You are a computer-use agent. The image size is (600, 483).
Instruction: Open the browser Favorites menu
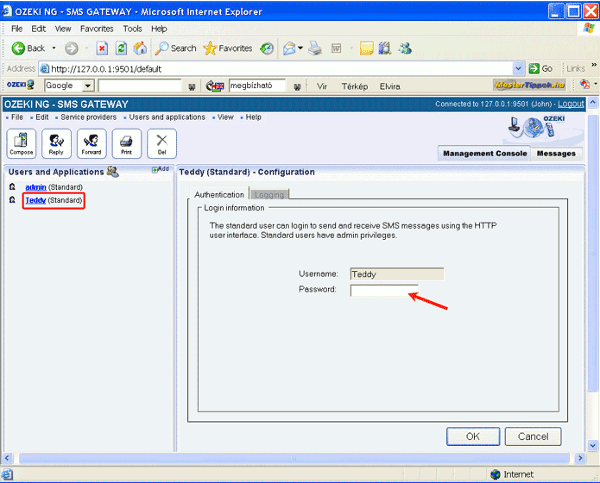tap(97, 29)
